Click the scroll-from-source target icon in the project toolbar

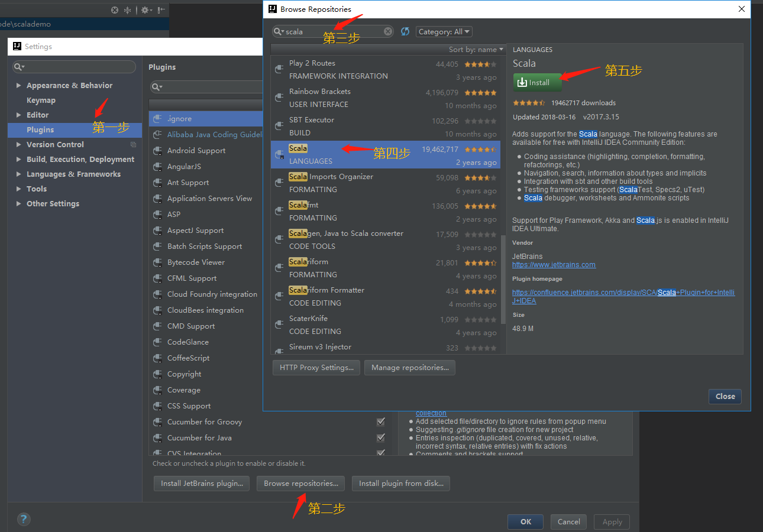click(x=115, y=10)
